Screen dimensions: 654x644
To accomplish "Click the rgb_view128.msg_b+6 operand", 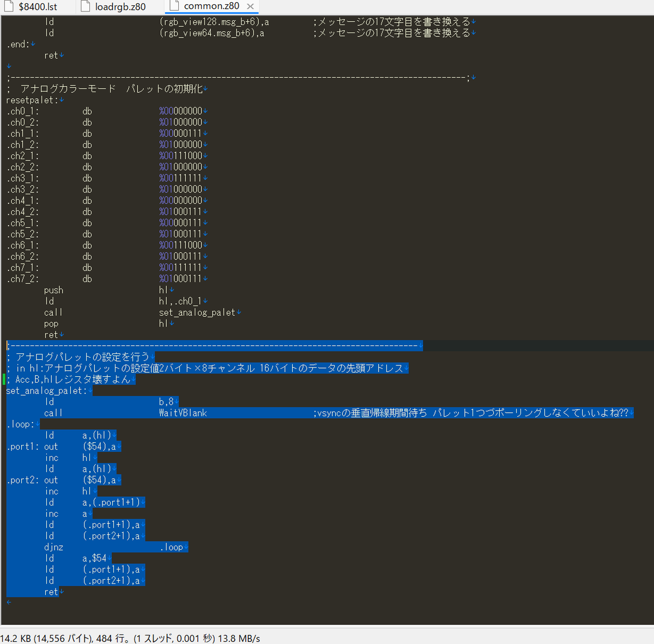I will click(214, 22).
